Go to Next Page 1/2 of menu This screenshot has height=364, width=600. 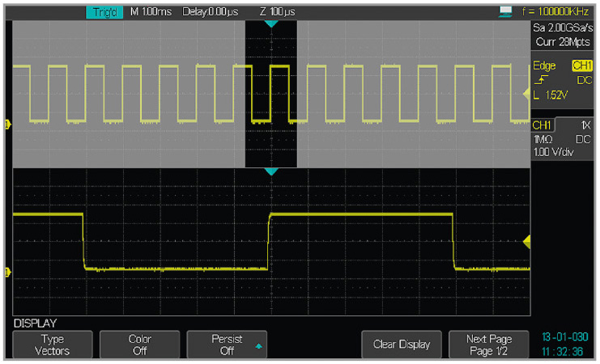(490, 345)
